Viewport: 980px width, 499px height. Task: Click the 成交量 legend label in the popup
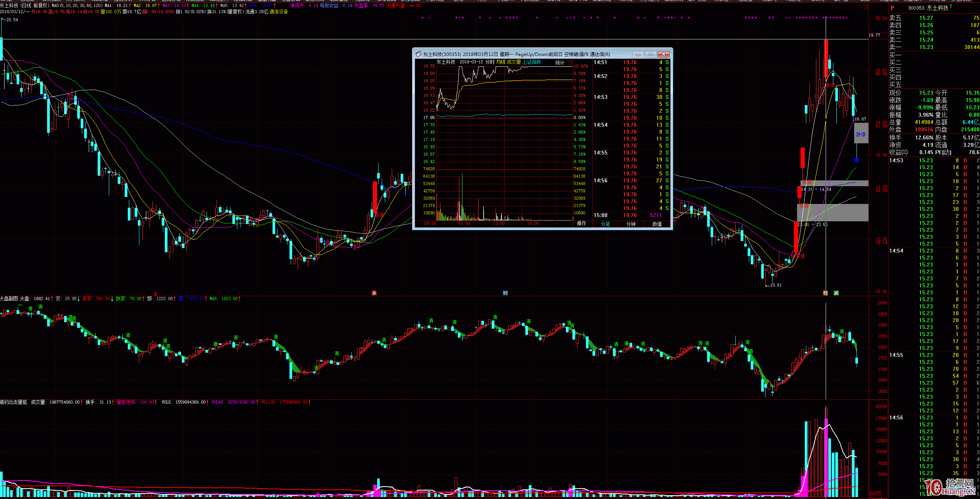point(513,62)
